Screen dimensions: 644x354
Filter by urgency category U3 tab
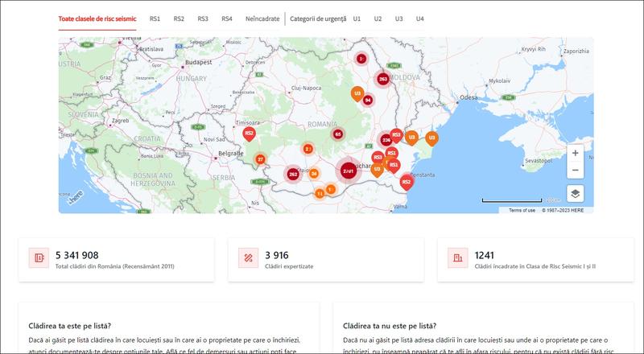tap(398, 19)
